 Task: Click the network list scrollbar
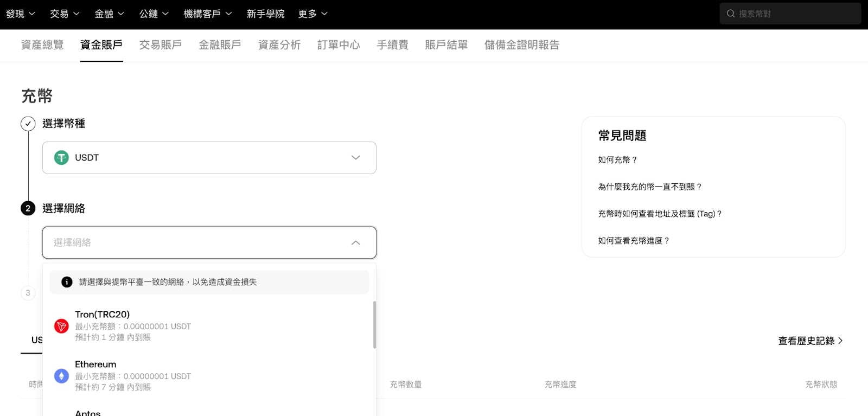point(374,324)
